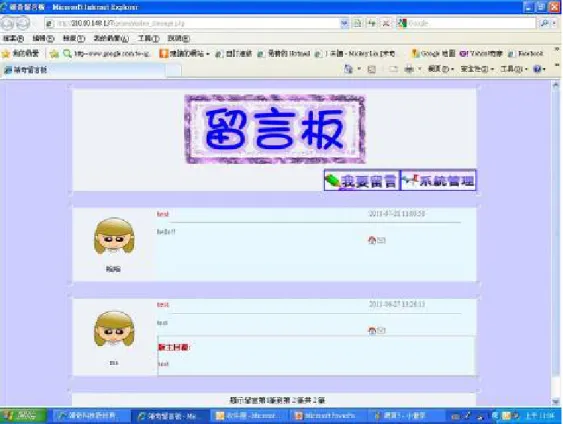Screen dimensions: 563x424
Task: Open the 工具(O) command bar dropdown
Action: 513,69
